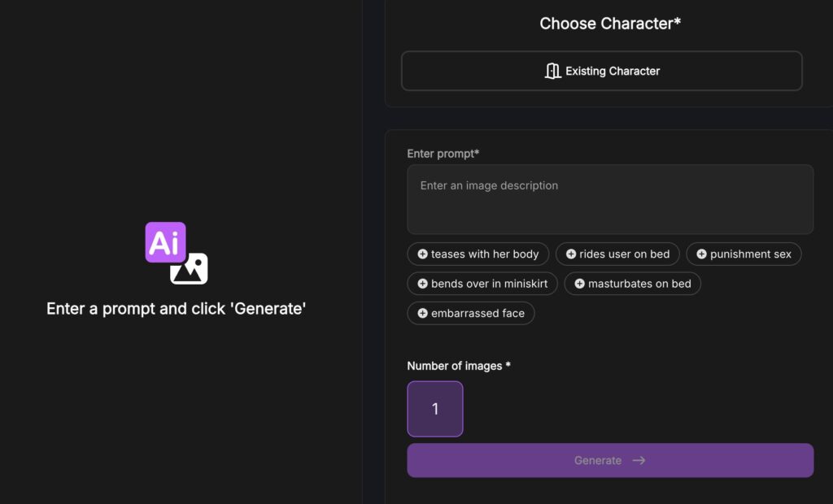Click the purple Ai logo icon
The image size is (833, 504).
165,242
